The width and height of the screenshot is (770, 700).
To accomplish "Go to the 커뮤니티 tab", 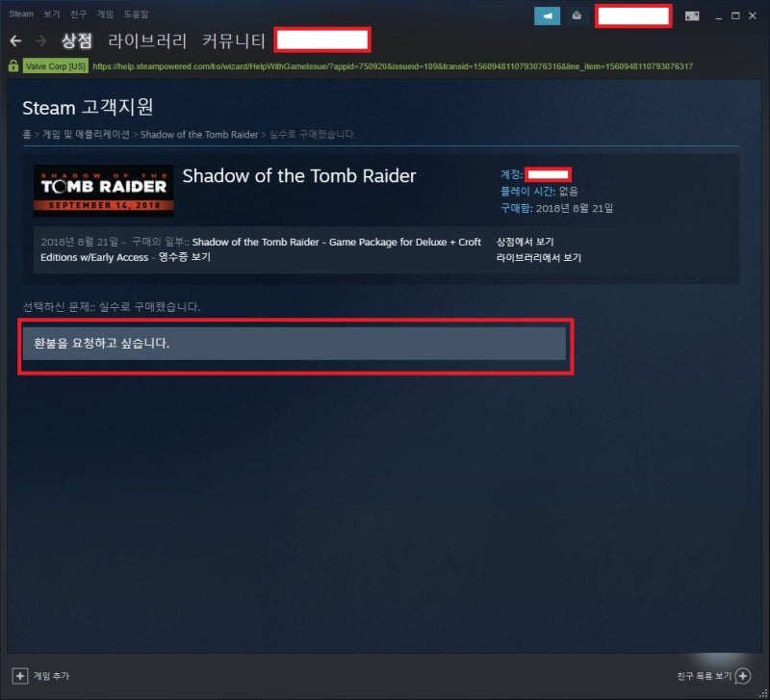I will 234,40.
